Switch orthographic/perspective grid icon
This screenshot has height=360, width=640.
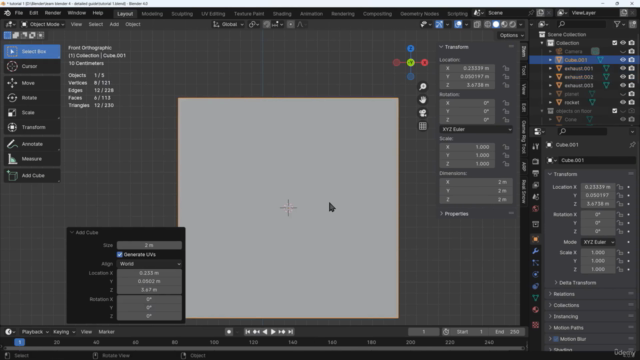(x=423, y=126)
